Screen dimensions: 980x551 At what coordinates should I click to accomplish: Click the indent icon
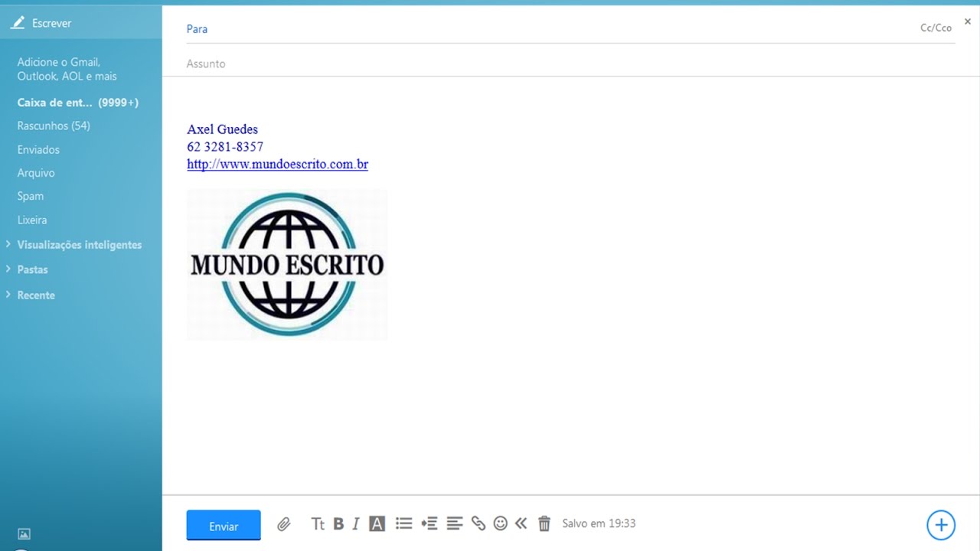pos(430,523)
